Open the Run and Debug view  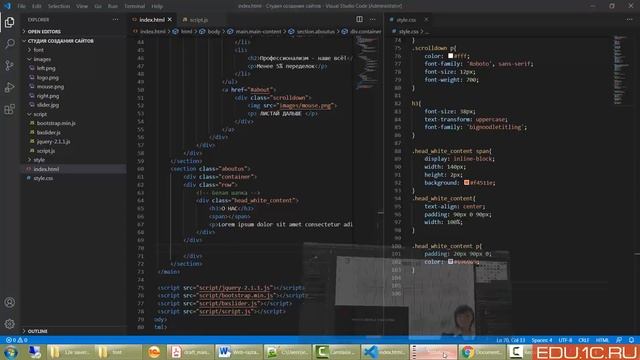[9, 87]
